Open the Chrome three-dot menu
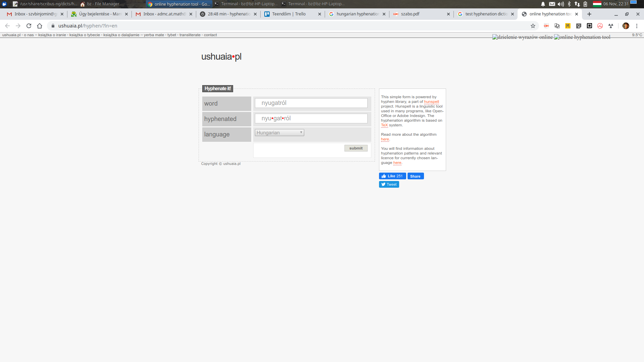This screenshot has width=644, height=362. pyautogui.click(x=637, y=26)
